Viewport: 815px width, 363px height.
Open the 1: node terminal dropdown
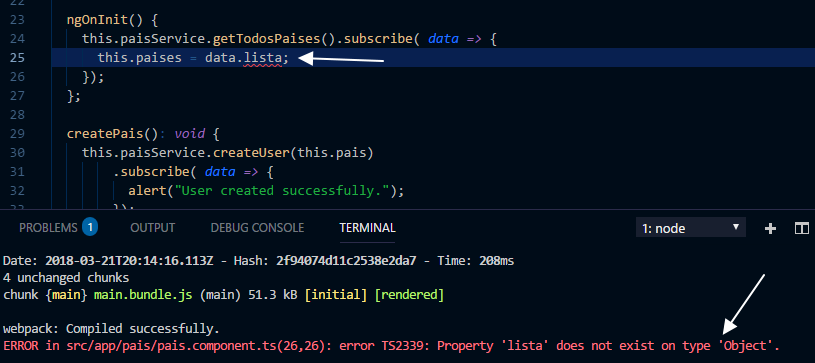tap(691, 228)
